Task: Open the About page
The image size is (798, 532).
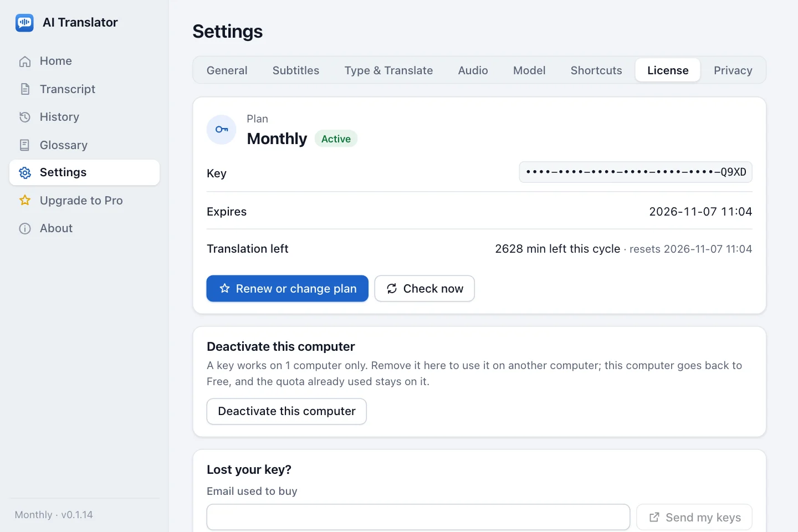Action: pos(84,228)
